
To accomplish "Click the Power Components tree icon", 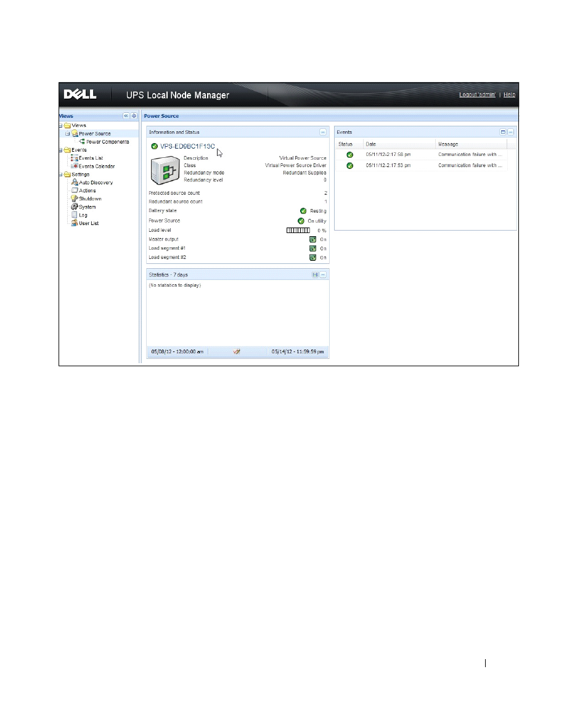I will 82,142.
